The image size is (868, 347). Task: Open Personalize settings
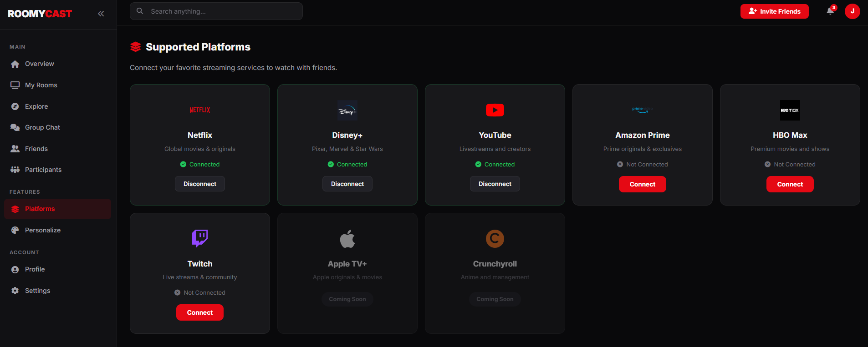[57, 230]
